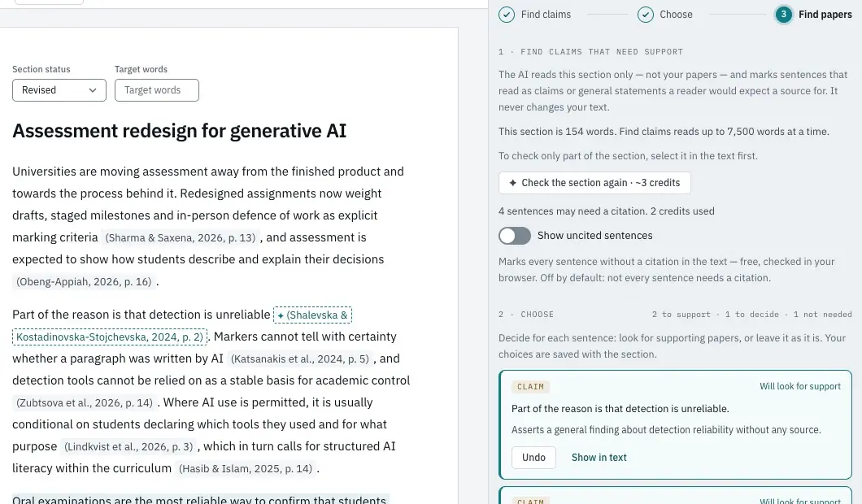Open the Lindkvist et al., 2026 citation
The height and width of the screenshot is (504, 862).
128,447
